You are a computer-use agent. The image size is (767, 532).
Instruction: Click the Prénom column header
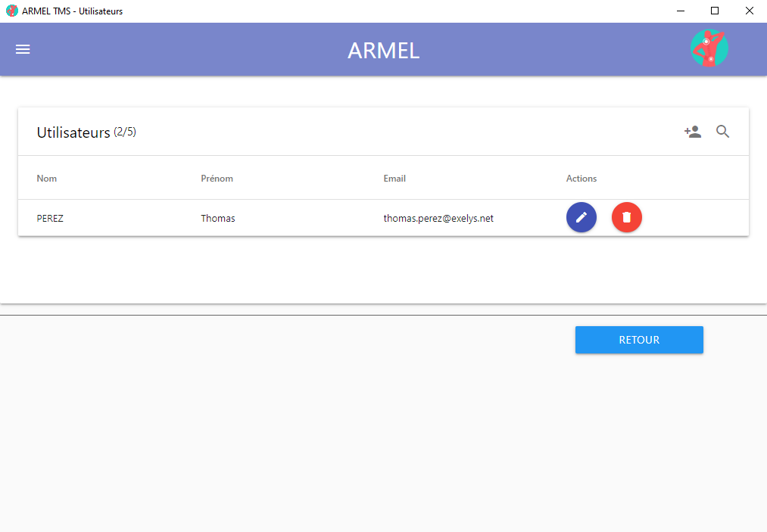click(217, 179)
